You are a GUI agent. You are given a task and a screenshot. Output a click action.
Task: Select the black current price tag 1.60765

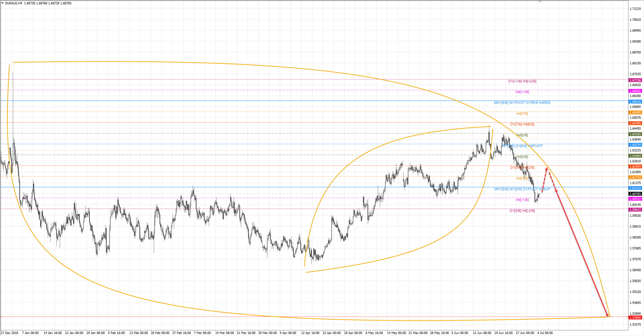(635, 194)
